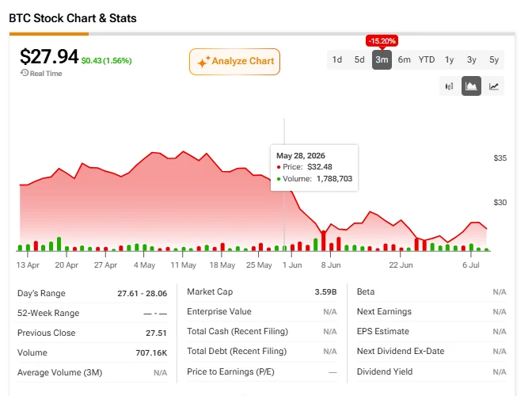Viewport: 532px width, 396px height.
Task: Click the 4 May date label
Action: click(144, 265)
